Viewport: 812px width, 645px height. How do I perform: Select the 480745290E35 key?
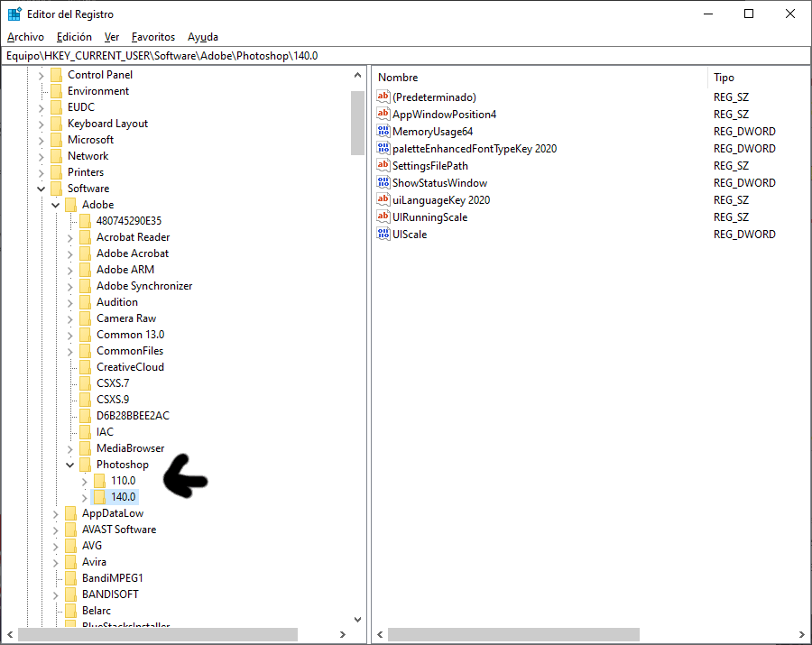point(129,220)
